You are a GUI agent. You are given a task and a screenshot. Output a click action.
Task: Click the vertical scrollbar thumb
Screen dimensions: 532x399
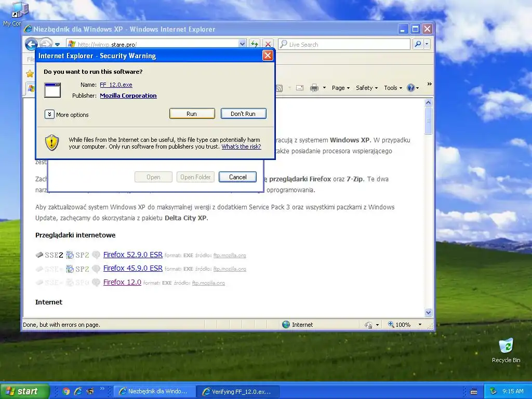[428, 121]
